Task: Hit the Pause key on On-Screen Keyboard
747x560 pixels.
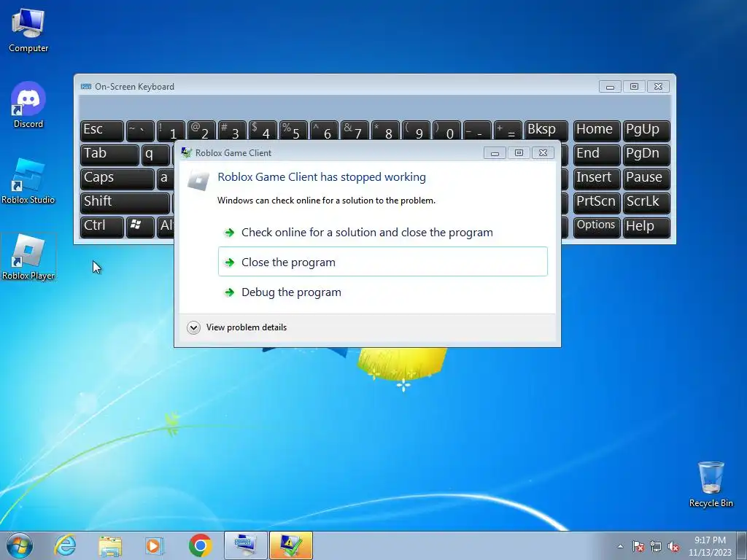Action: (x=646, y=179)
